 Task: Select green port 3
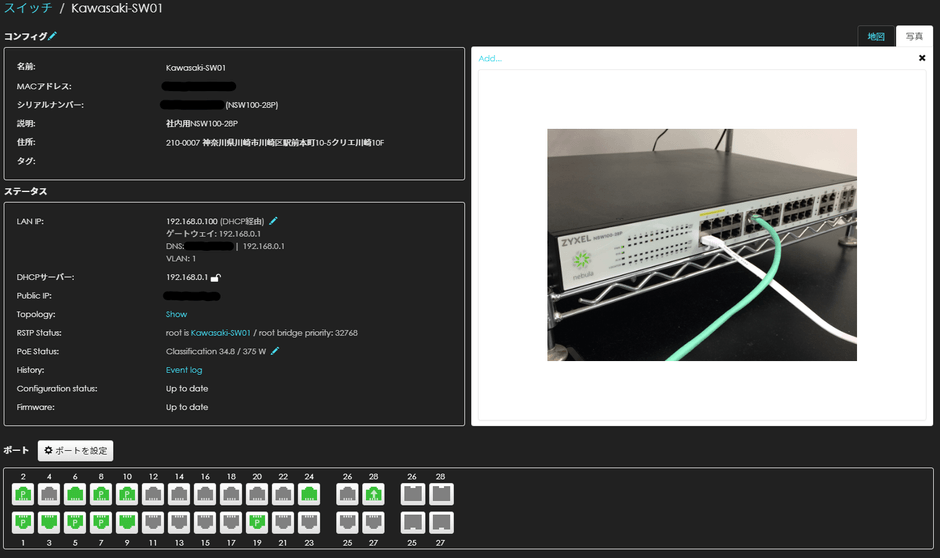[48, 521]
